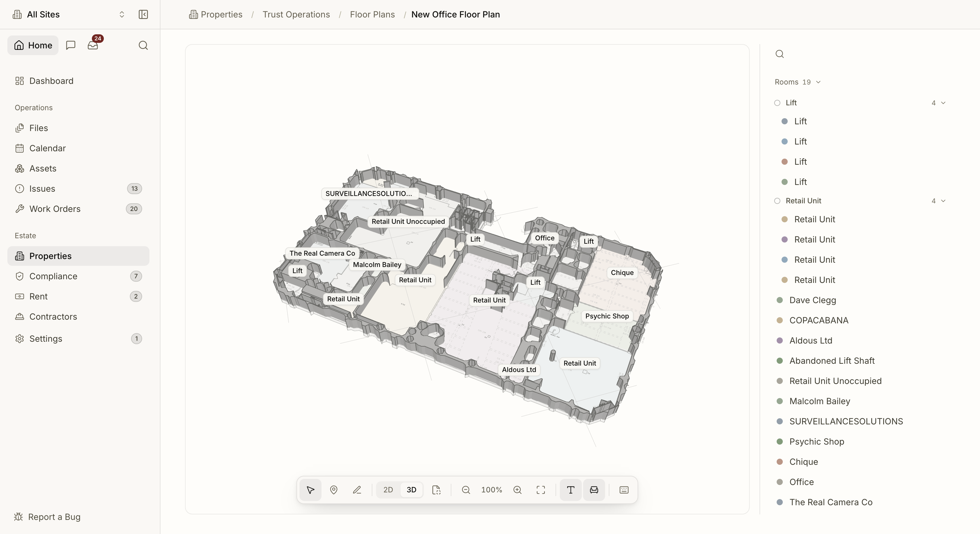The height and width of the screenshot is (534, 980).
Task: Click the Chique label on floor plan
Action: (622, 273)
